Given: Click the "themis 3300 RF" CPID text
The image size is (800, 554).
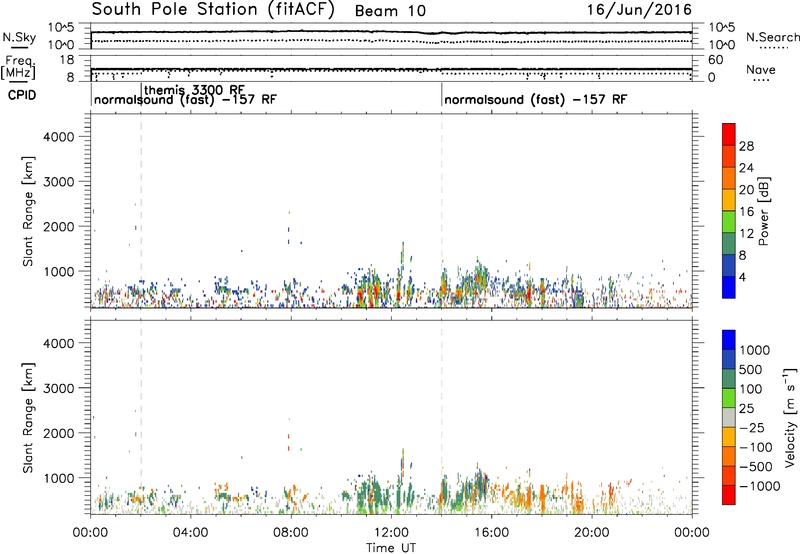Looking at the screenshot, I should (194, 90).
